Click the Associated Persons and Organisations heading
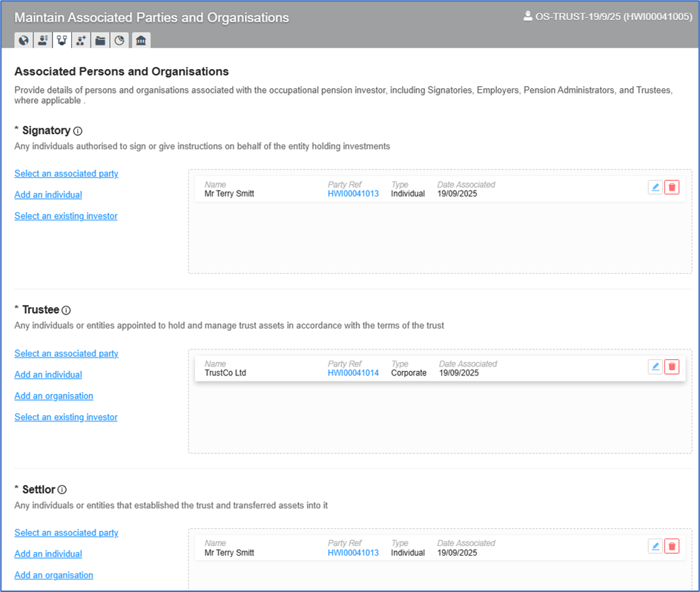 coord(122,71)
